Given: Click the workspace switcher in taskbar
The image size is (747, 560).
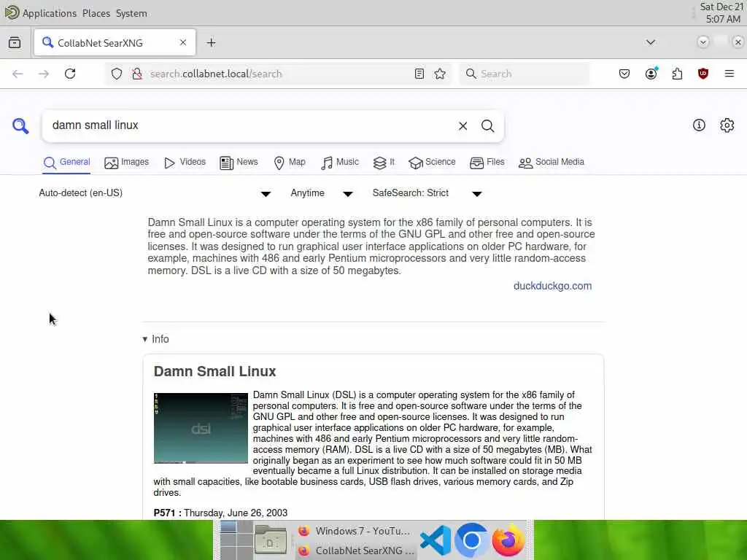Looking at the screenshot, I should tap(236, 540).
